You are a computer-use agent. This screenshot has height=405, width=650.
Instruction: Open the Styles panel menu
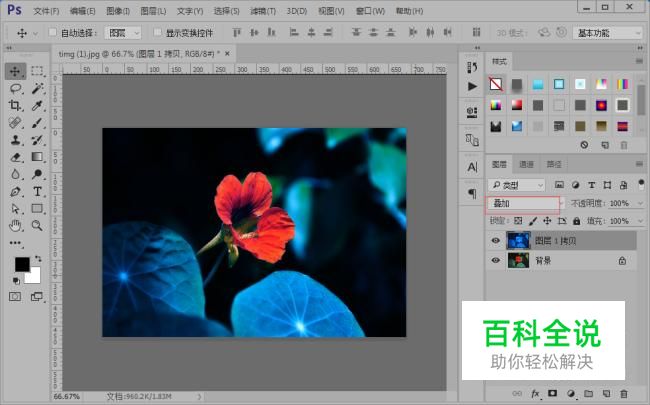(x=639, y=61)
